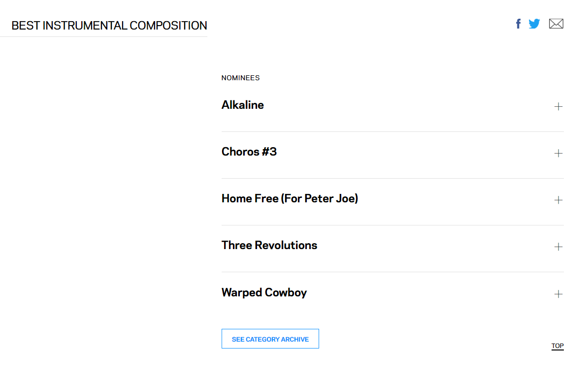Share the category on Facebook
Image resolution: width=588 pixels, height=381 pixels.
point(518,24)
